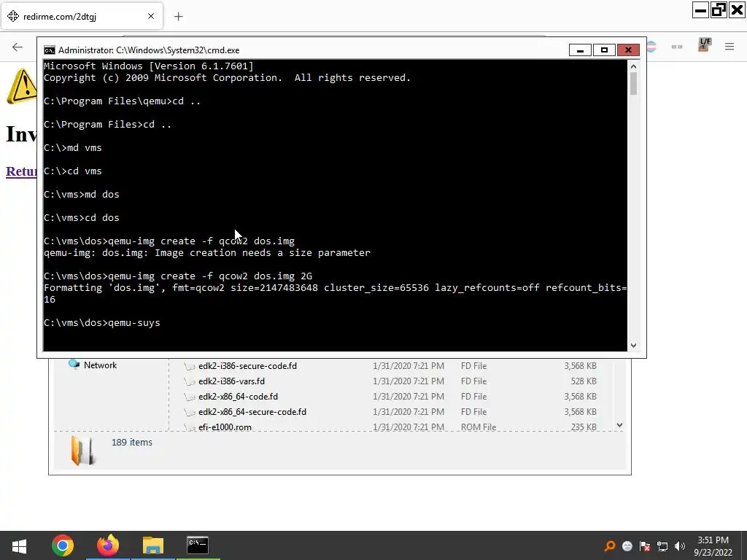Click the volume speaker tray icon
The width and height of the screenshot is (747, 560).
pos(680,546)
